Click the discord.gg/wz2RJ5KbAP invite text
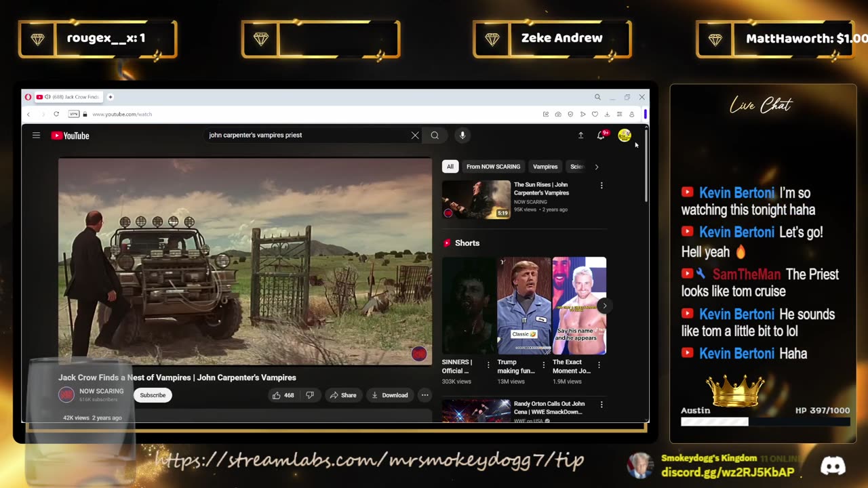The width and height of the screenshot is (868, 488). [x=728, y=472]
